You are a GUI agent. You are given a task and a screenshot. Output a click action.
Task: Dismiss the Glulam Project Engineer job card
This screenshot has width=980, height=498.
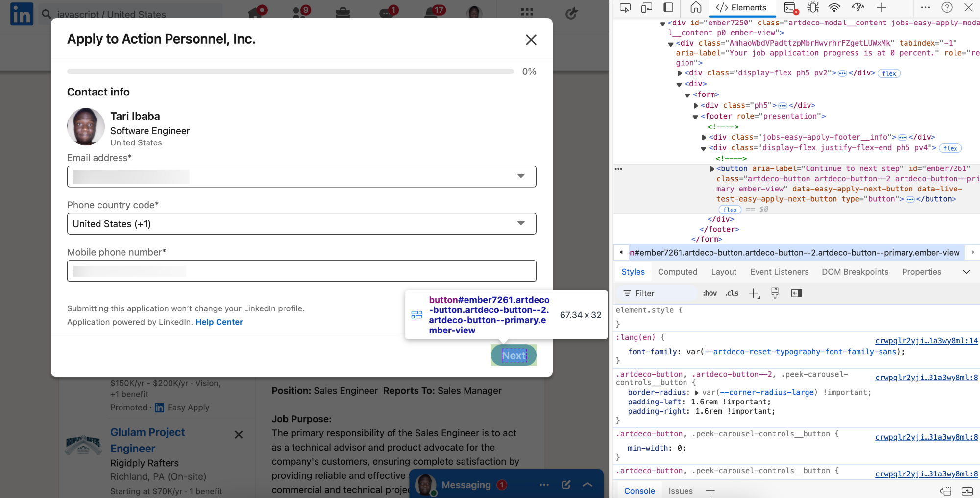(x=239, y=435)
